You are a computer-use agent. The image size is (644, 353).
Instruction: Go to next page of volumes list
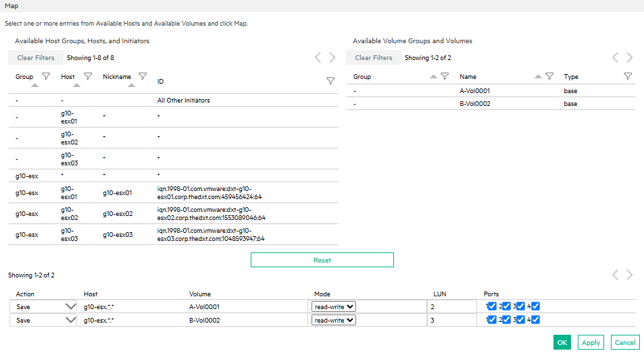[630, 57]
